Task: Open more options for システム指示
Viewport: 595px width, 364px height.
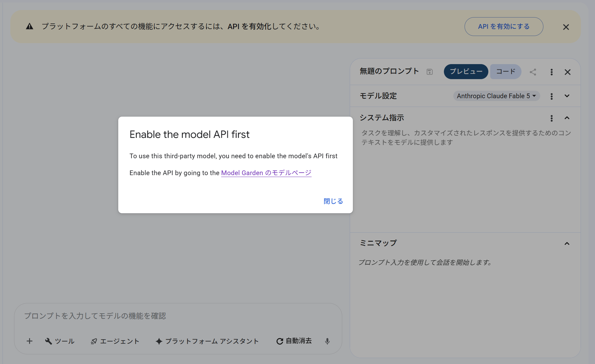Action: (x=552, y=118)
